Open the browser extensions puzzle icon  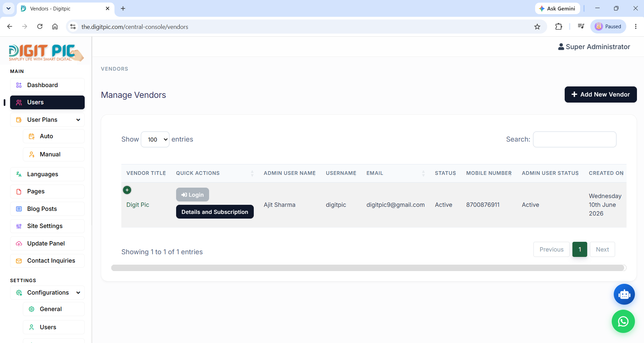(x=559, y=27)
